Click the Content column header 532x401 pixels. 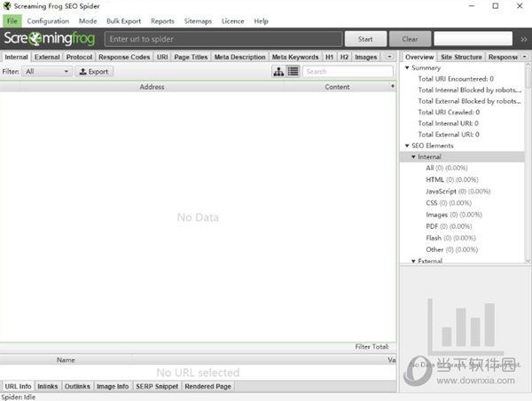coord(337,87)
